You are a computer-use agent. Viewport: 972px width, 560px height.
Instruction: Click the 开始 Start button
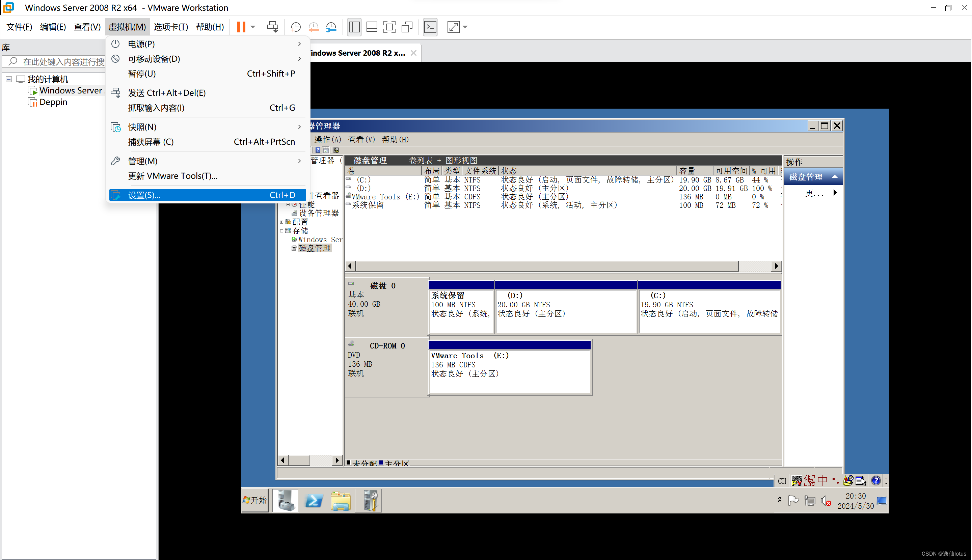click(x=255, y=500)
